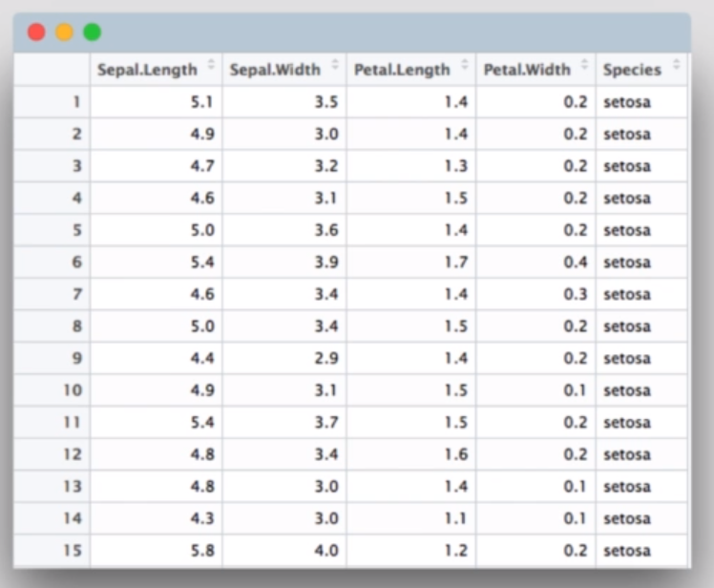Image resolution: width=714 pixels, height=588 pixels.
Task: Select Sepal.Length value 5.8 in row 15
Action: click(157, 550)
